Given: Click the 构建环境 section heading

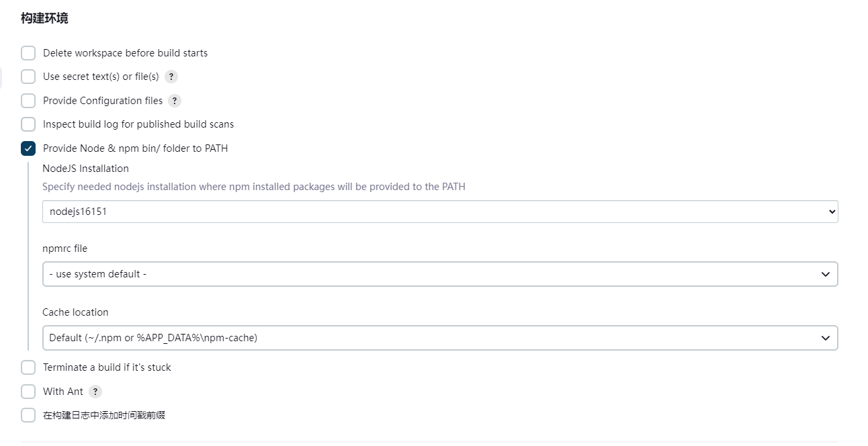Looking at the screenshot, I should tap(44, 18).
